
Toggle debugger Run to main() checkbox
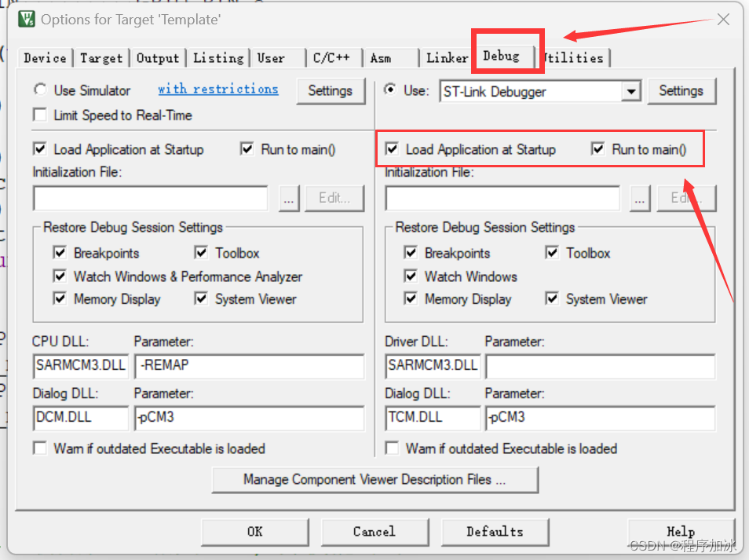click(x=598, y=149)
